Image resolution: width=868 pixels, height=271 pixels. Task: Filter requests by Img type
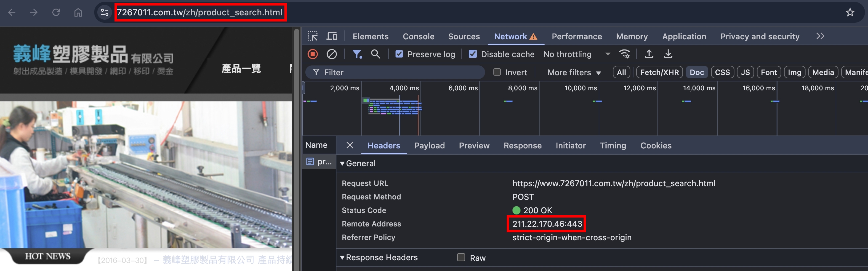coord(794,72)
